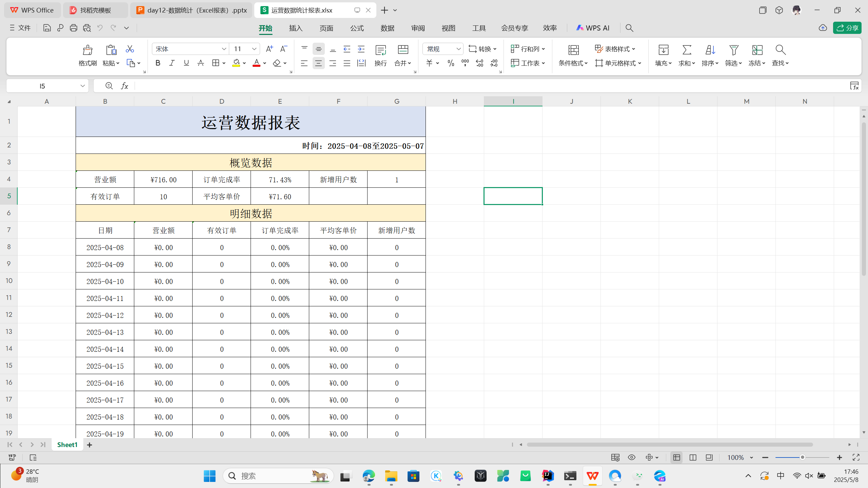Click the scissors cut icon
The height and width of the screenshot is (488, 868).
[130, 49]
